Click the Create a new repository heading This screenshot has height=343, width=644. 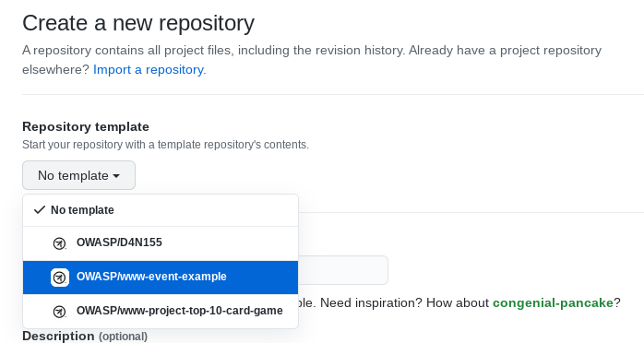pos(138,23)
